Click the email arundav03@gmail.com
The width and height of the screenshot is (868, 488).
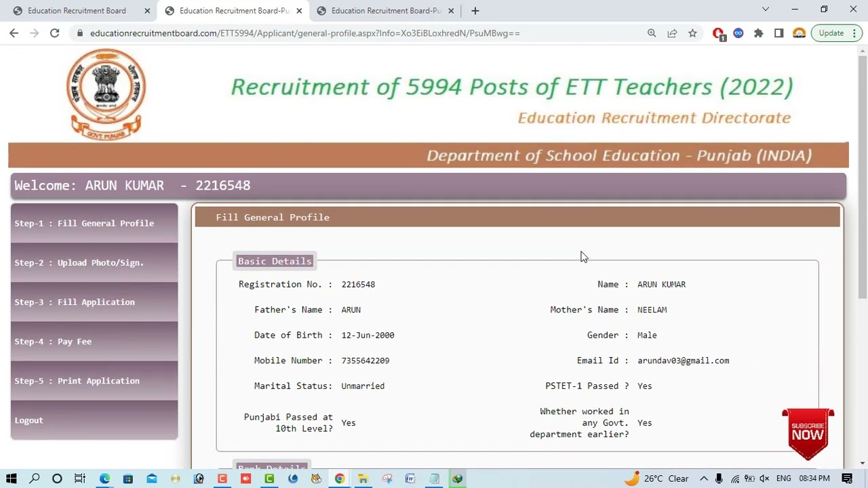(683, 361)
